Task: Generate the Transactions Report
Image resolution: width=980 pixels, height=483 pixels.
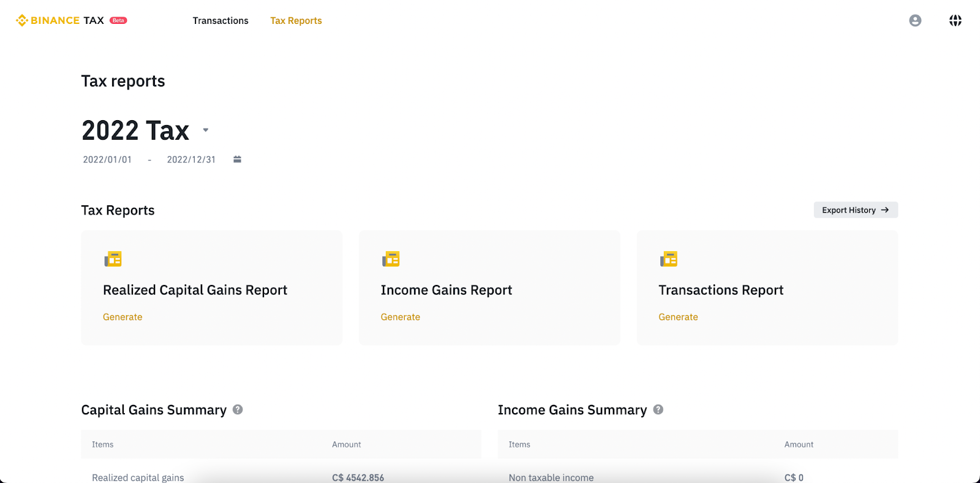Action: 678,317
